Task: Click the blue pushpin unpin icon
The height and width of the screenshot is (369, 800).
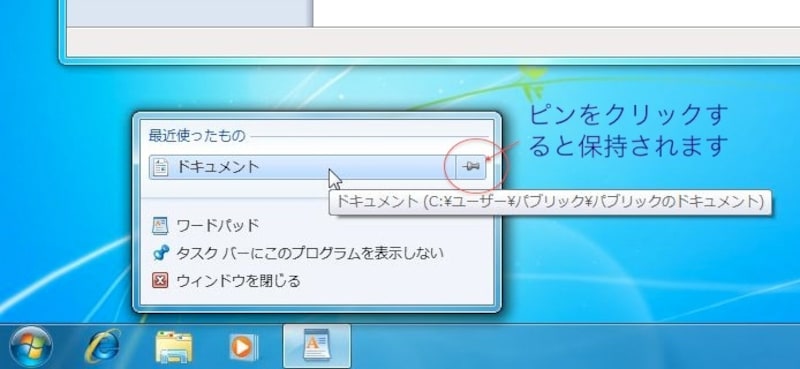Action: coord(160,253)
